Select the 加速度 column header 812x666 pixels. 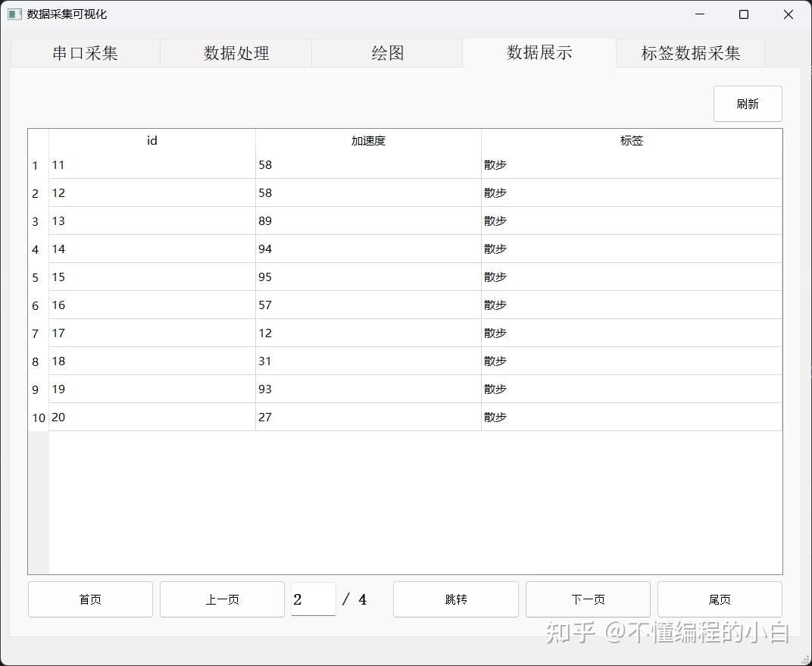pyautogui.click(x=368, y=140)
